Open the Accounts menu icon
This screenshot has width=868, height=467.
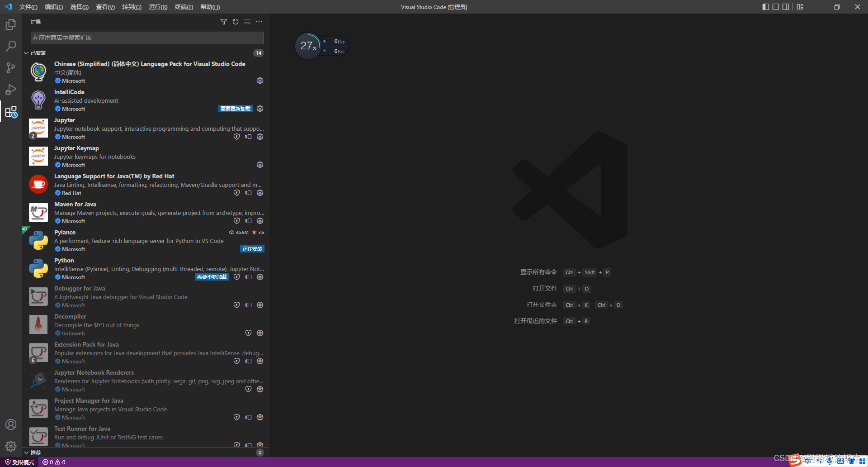pyautogui.click(x=11, y=424)
